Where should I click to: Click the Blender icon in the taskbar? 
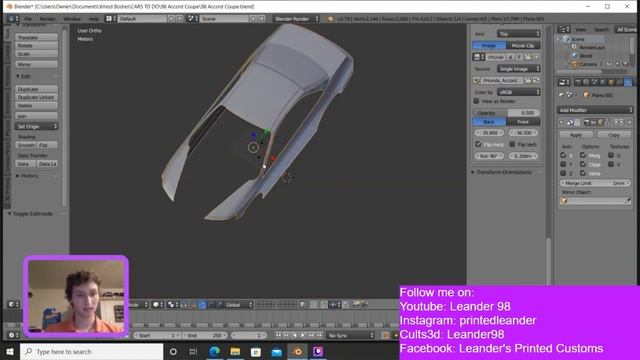[x=297, y=351]
